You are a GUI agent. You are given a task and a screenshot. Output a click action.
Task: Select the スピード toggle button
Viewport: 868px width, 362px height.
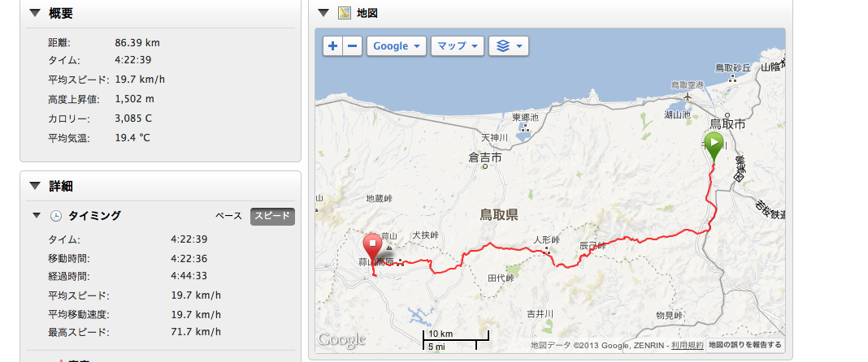[x=272, y=216]
